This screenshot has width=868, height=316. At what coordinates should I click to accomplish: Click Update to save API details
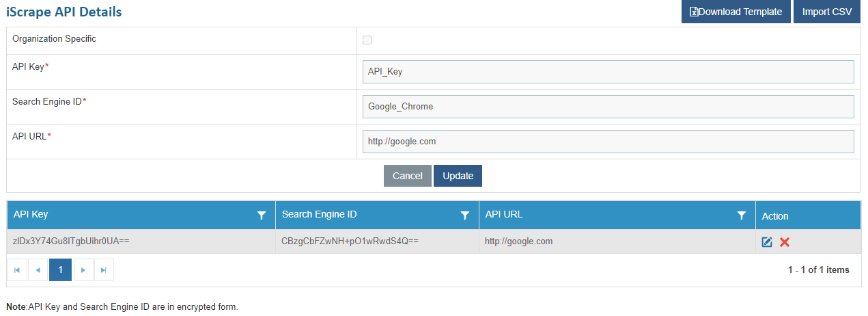(458, 176)
